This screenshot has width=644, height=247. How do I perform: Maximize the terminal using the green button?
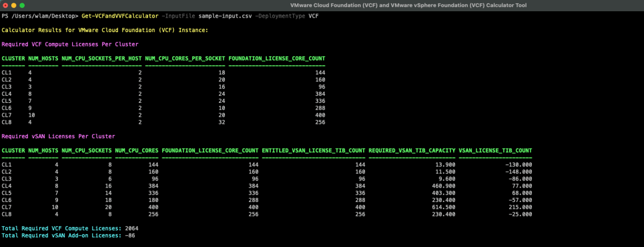click(x=23, y=5)
